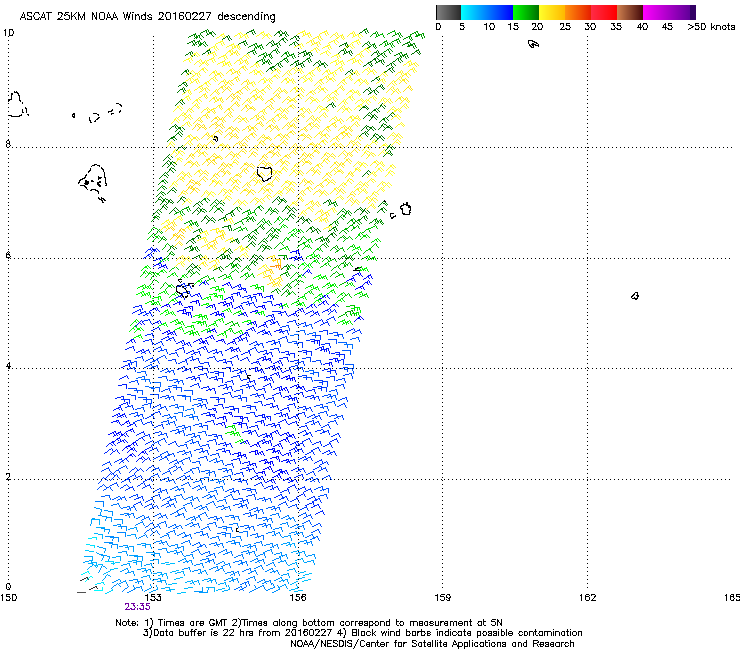Click the latitude label '4'
This screenshot has height=650, width=740.
coord(8,365)
